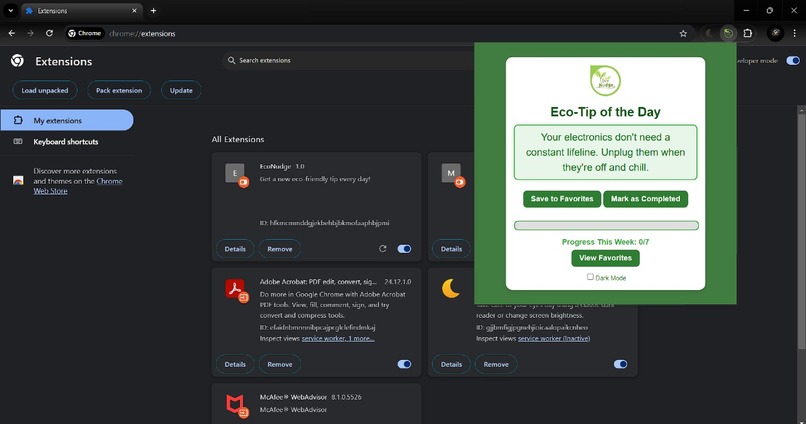Click the Keyboard shortcuts keyboard icon
This screenshot has width=806, height=424.
pos(18,141)
